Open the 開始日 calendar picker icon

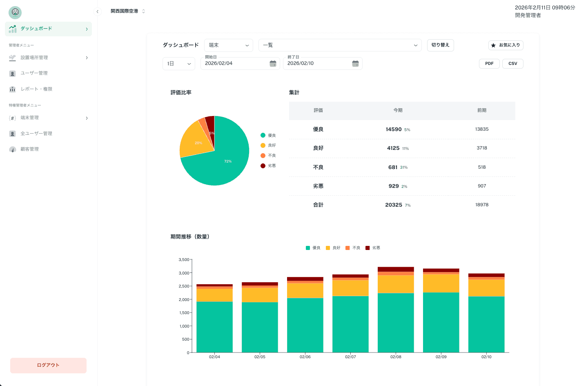[273, 63]
